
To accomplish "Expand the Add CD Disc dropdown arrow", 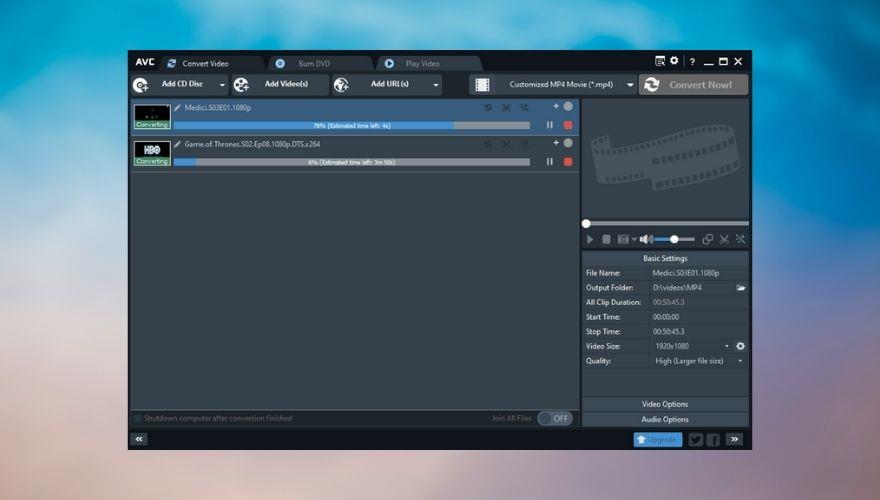I will point(222,85).
